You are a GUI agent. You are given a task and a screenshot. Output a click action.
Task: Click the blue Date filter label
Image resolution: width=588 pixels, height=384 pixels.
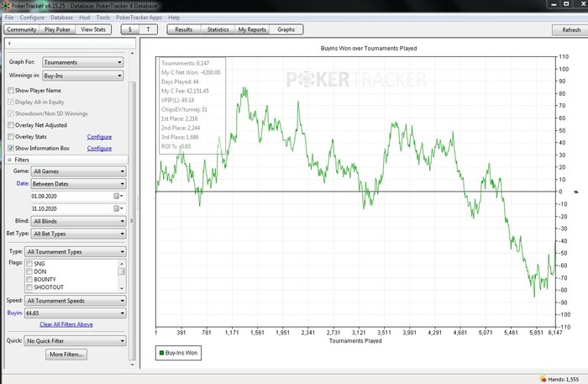pos(23,183)
